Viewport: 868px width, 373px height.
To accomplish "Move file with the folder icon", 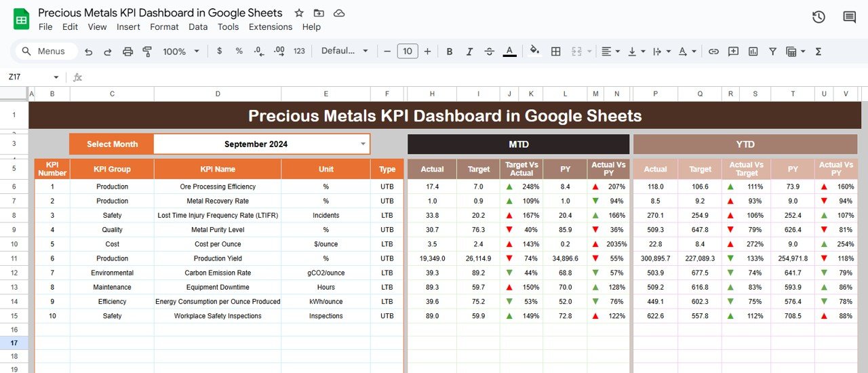I will point(319,13).
